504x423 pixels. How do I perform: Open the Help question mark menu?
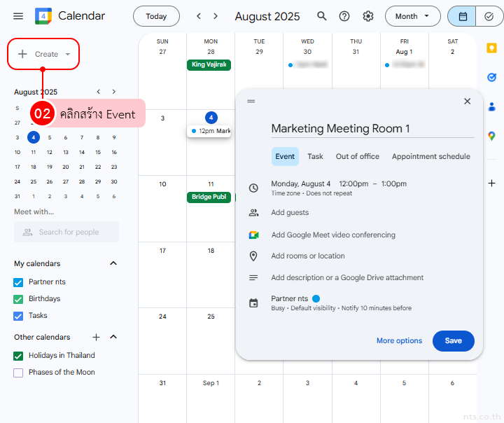[x=344, y=16]
